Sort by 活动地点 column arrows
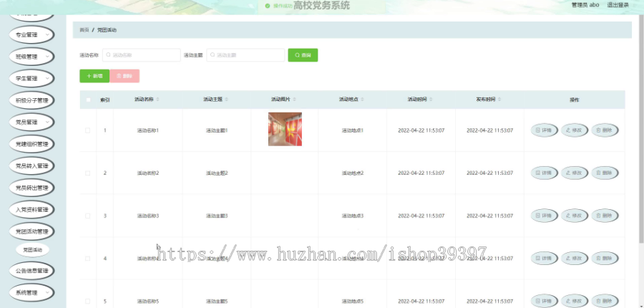 click(x=363, y=100)
